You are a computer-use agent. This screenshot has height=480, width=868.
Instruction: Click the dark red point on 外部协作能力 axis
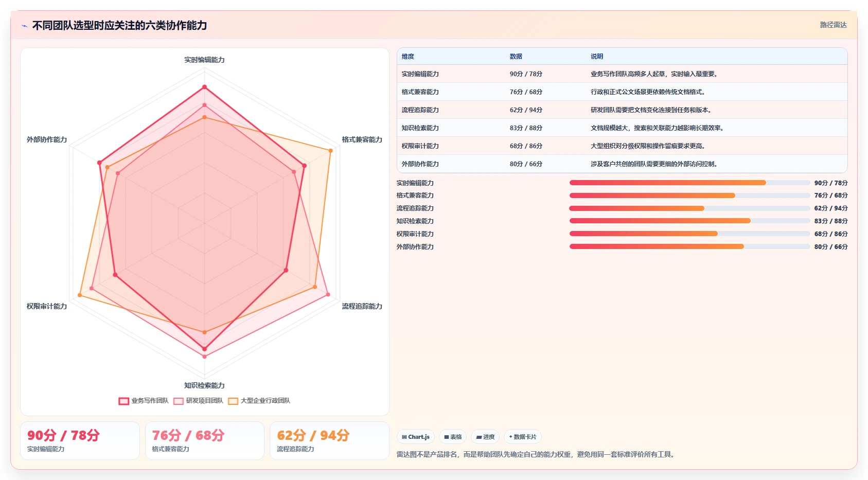click(x=100, y=163)
